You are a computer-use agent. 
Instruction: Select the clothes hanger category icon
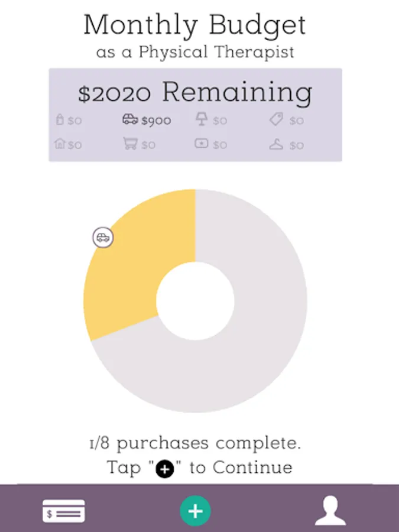click(x=276, y=144)
